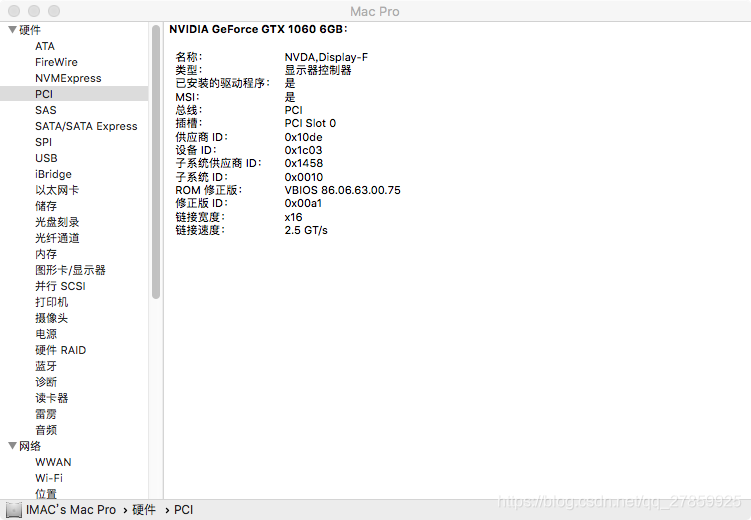The image size is (751, 520).
Task: Select SPI in the hardware list
Action: click(43, 142)
